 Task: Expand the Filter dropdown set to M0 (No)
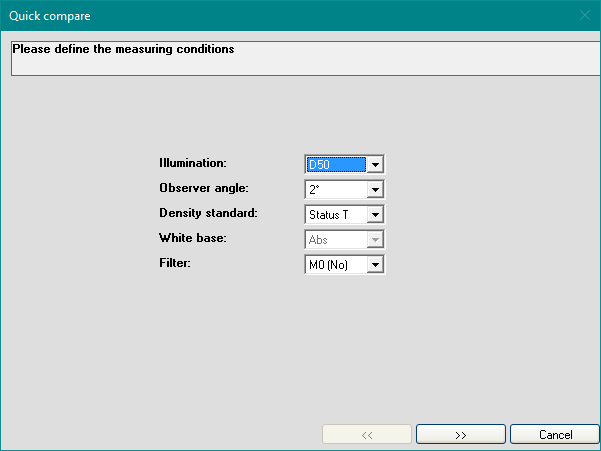[375, 264]
